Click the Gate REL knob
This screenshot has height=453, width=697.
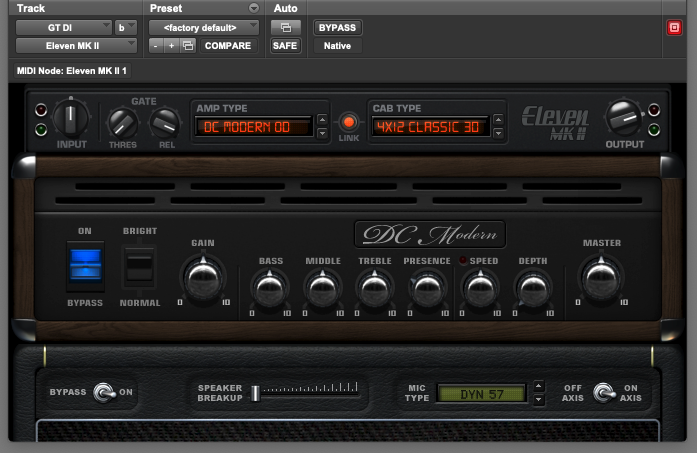pos(165,124)
